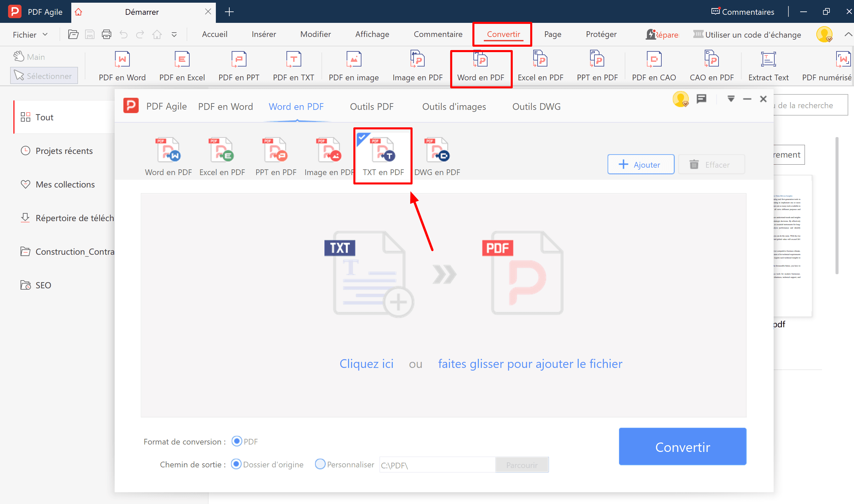
Task: Click the toolbar home icon
Action: (x=157, y=34)
